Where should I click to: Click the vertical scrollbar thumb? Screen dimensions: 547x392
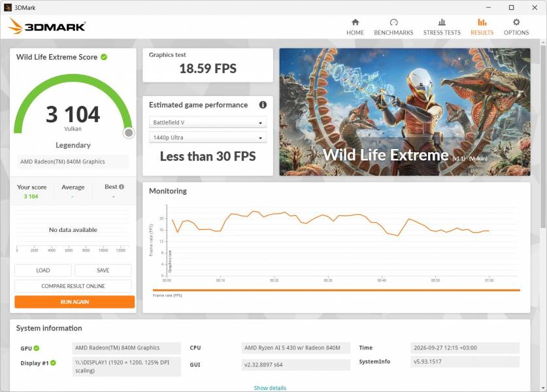coord(543,136)
